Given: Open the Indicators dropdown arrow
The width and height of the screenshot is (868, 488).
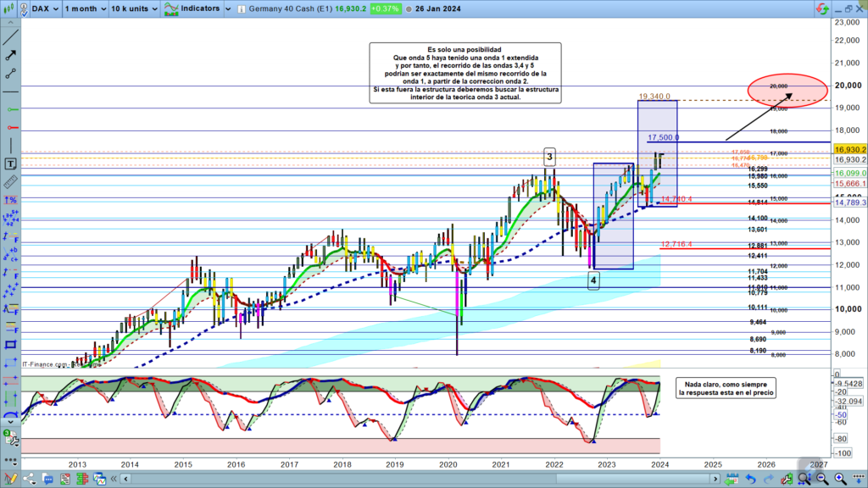Looking at the screenshot, I should pyautogui.click(x=226, y=8).
